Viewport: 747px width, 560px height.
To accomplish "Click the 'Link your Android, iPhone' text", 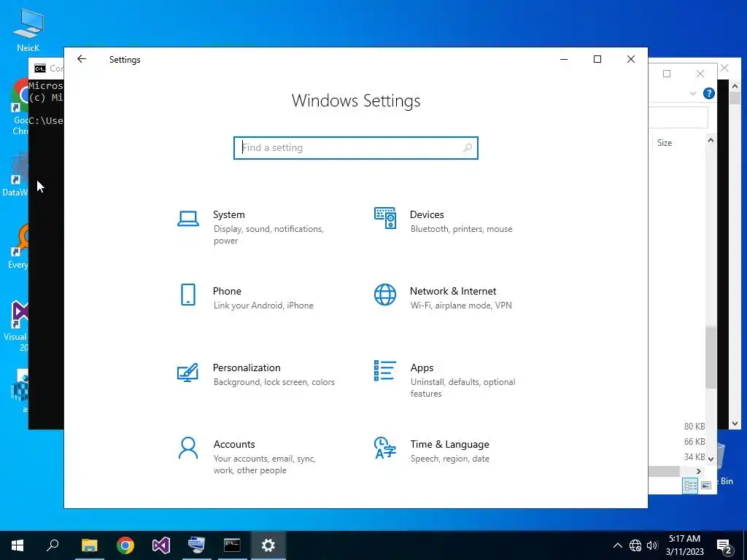I will pos(263,306).
